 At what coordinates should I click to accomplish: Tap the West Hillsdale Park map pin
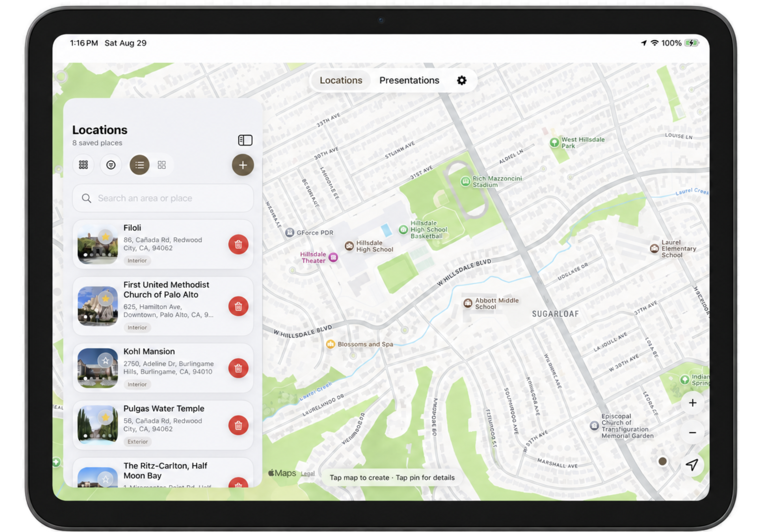(x=554, y=142)
